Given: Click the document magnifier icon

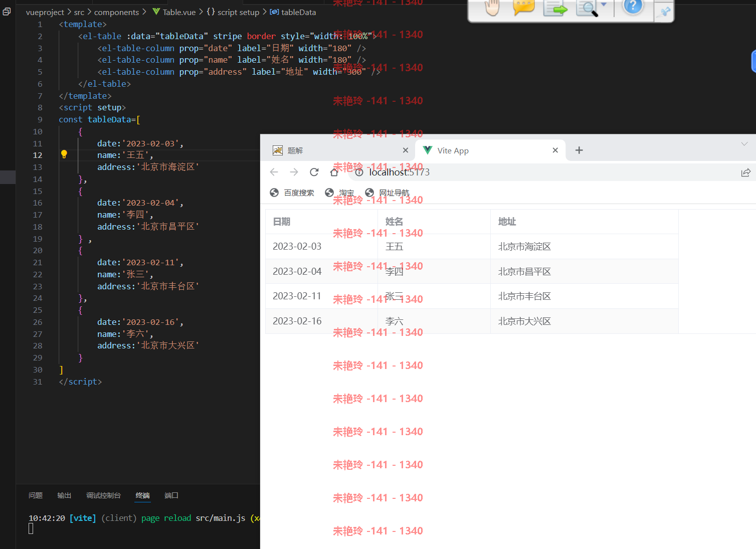Looking at the screenshot, I should pos(587,8).
